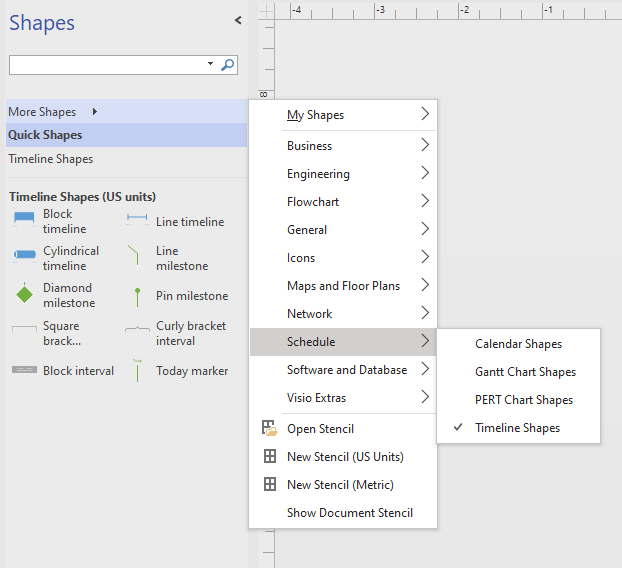Click the Block interval label text
The image size is (622, 568).
(78, 370)
